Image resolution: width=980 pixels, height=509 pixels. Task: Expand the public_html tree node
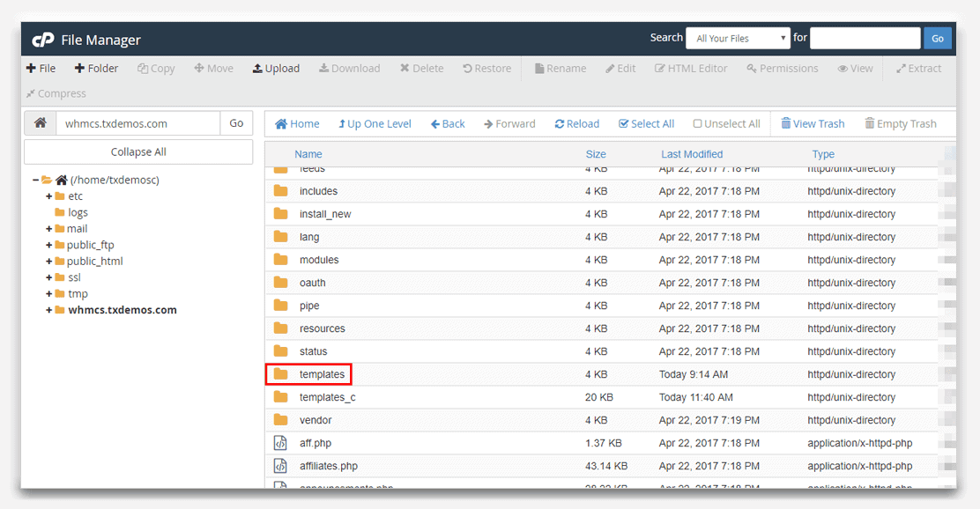(x=49, y=262)
